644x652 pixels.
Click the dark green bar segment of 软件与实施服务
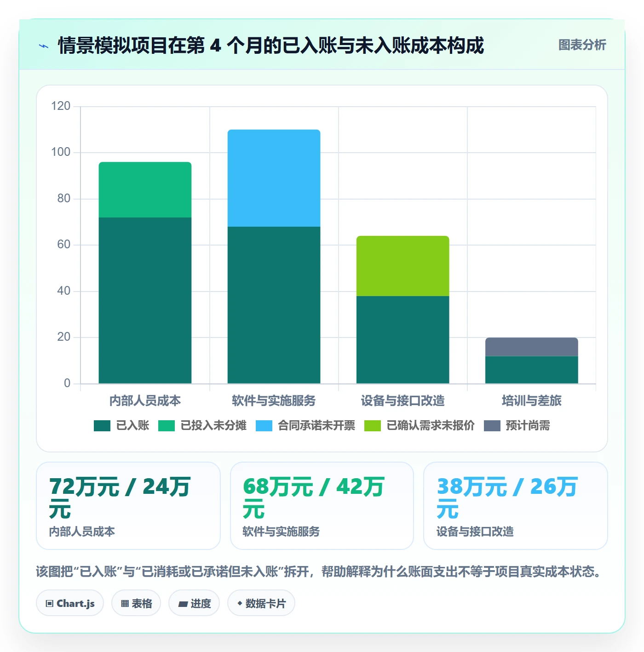tap(274, 305)
